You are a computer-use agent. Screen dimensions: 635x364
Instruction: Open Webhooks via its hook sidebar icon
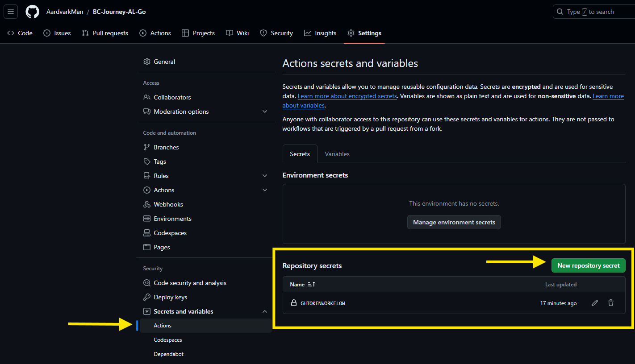point(147,204)
